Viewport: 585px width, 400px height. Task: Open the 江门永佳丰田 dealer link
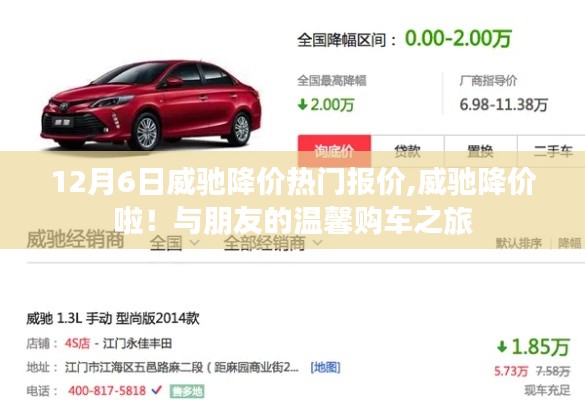pyautogui.click(x=137, y=343)
